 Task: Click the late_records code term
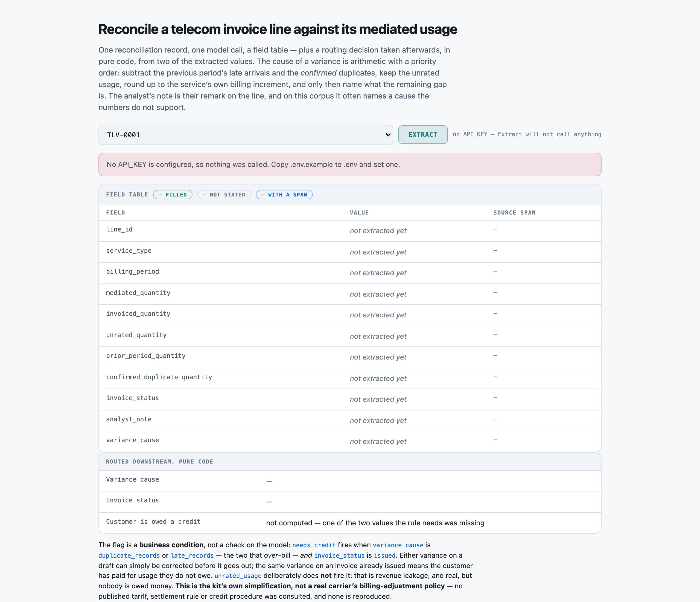[x=192, y=556]
